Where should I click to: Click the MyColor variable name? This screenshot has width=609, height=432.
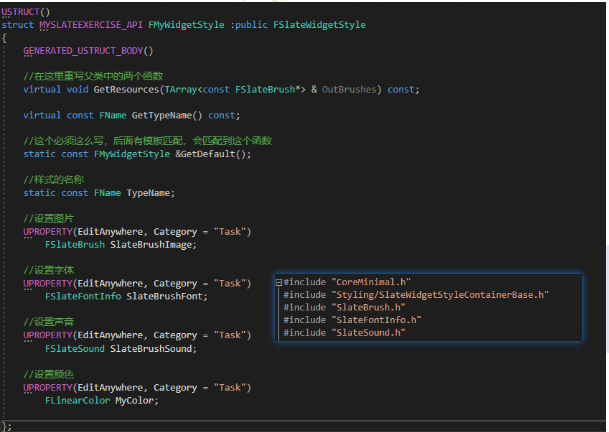pyautogui.click(x=134, y=401)
